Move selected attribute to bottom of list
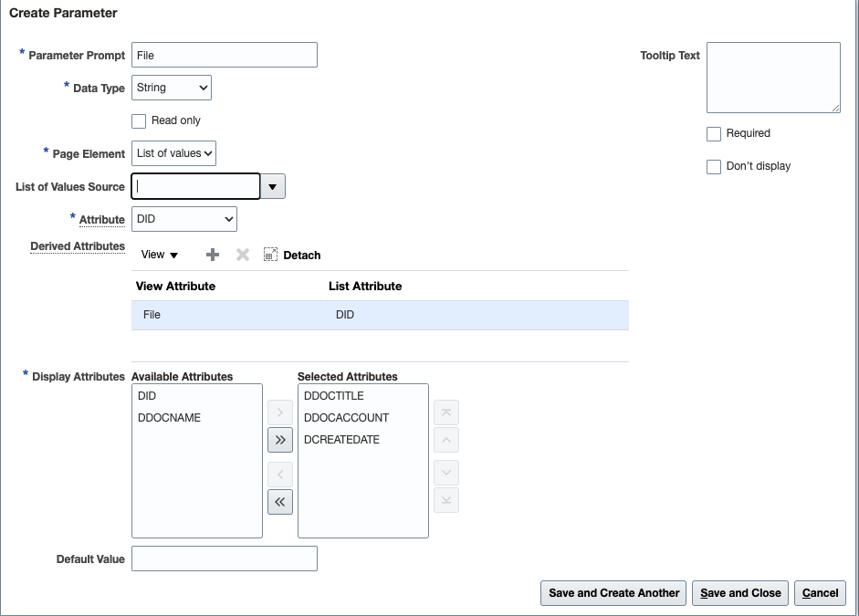Viewport: 859px width, 616px height. [x=446, y=500]
